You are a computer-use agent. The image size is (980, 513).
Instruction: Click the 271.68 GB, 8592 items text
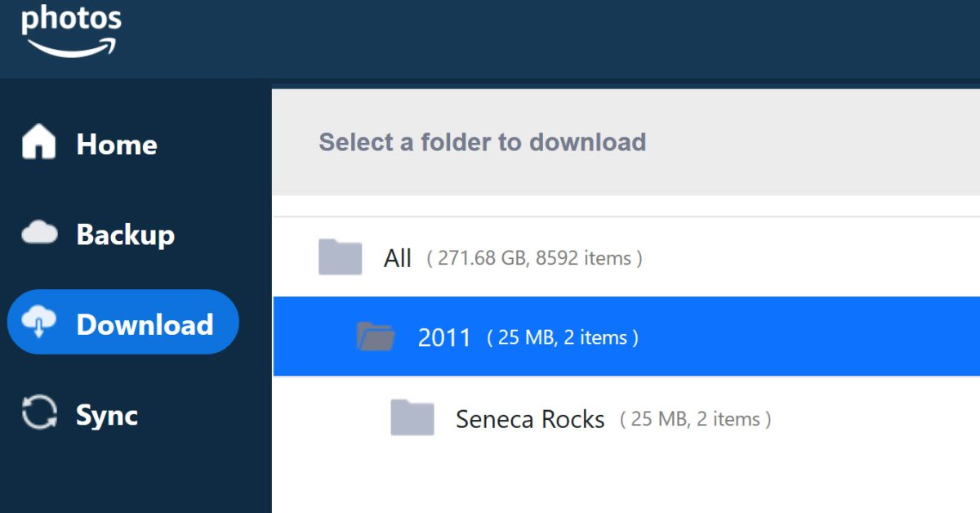[534, 259]
